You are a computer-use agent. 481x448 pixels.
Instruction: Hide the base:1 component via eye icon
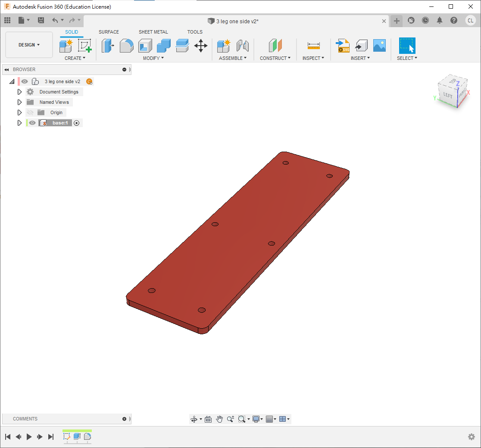[x=32, y=123]
